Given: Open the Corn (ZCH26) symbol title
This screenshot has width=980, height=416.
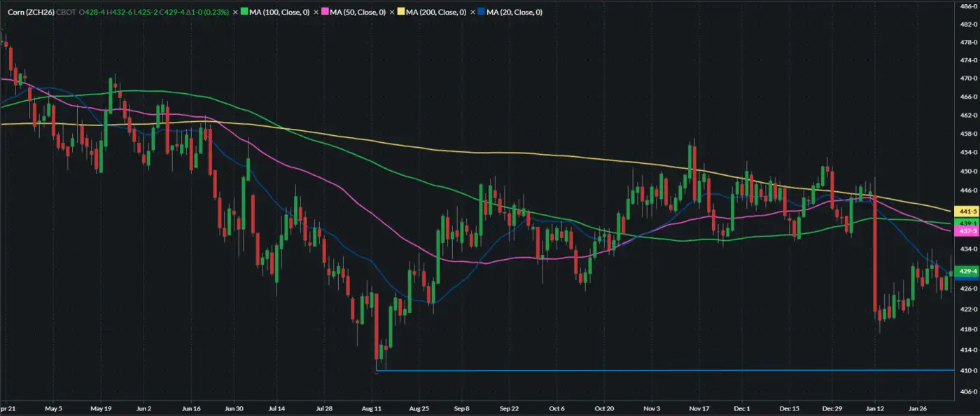Looking at the screenshot, I should (x=31, y=12).
